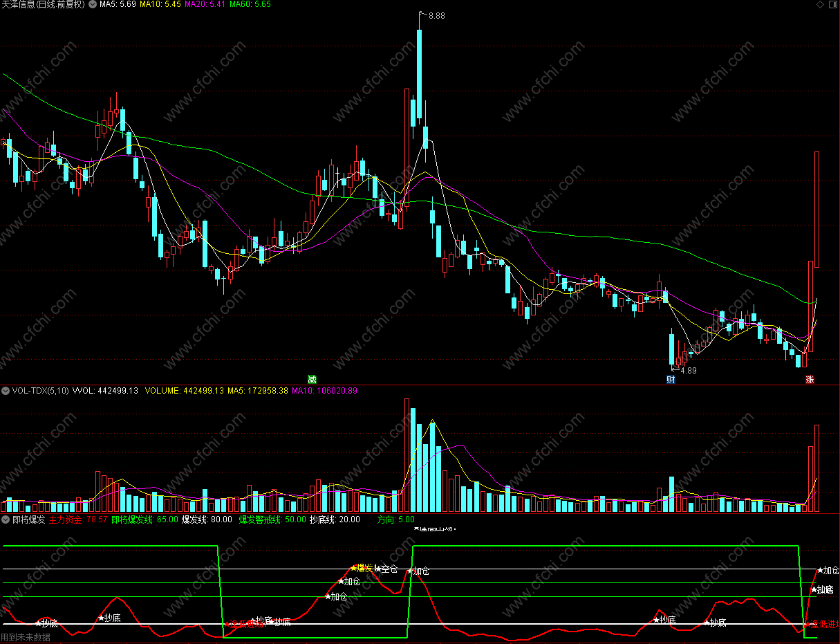This screenshot has height=644, width=840.
Task: Click the 爆发线: 80.00 value
Action: [x=207, y=519]
